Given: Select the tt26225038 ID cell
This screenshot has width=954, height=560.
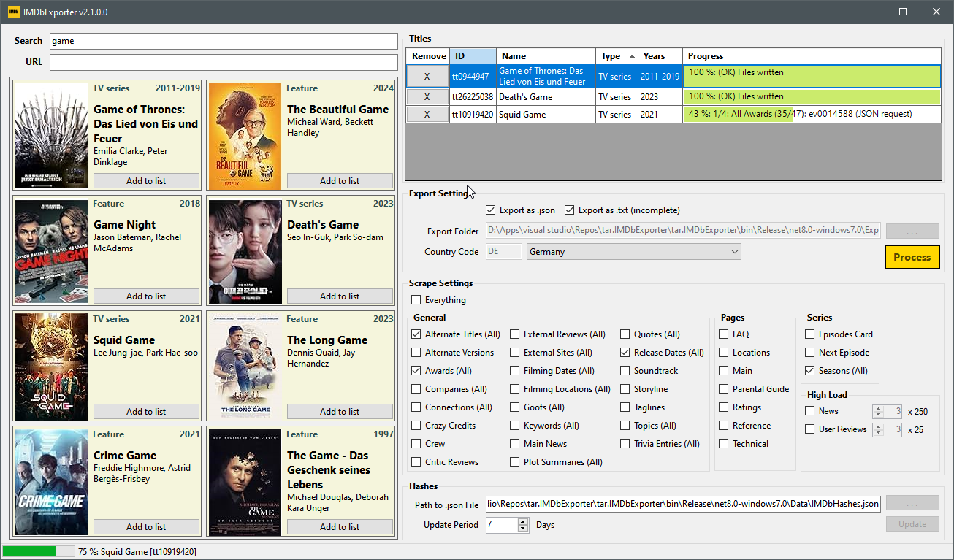Looking at the screenshot, I should pyautogui.click(x=473, y=97).
